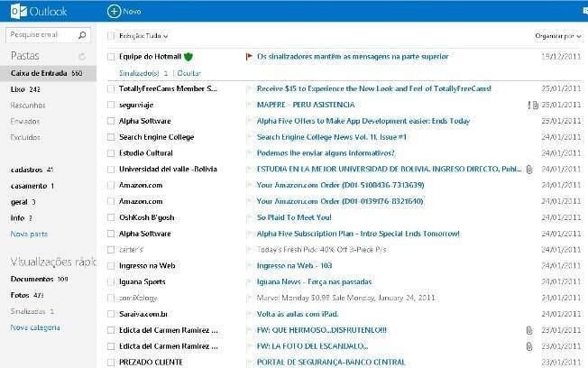Screen dimensions: 588x368
Task: Click the refresh folders icon beside Pastas
Action: [82, 56]
